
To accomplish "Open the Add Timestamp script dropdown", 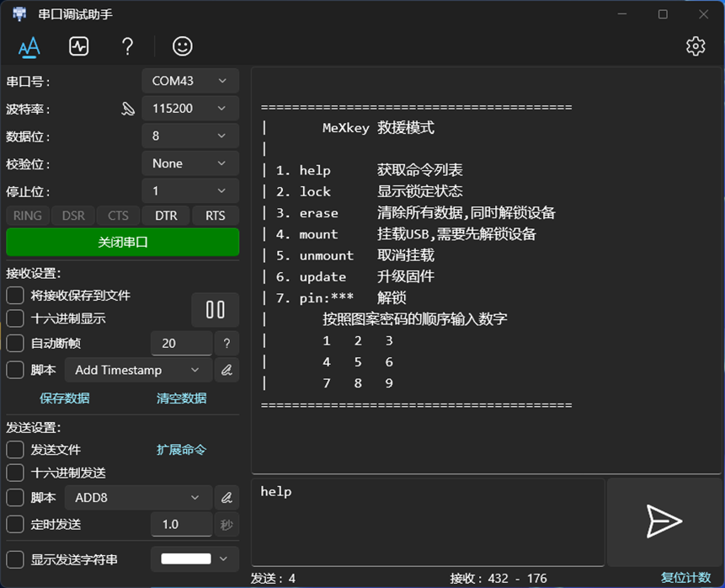I will coord(138,370).
